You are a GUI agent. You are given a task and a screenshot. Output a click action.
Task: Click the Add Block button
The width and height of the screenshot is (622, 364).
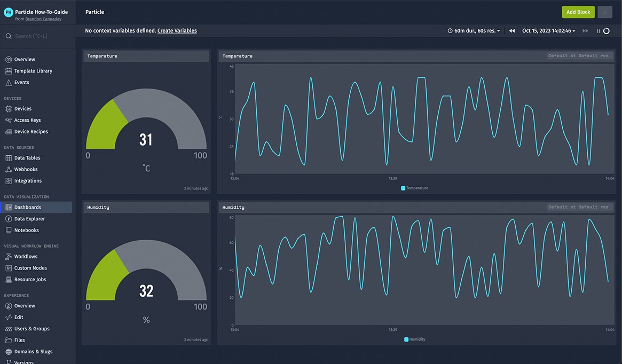click(x=578, y=12)
